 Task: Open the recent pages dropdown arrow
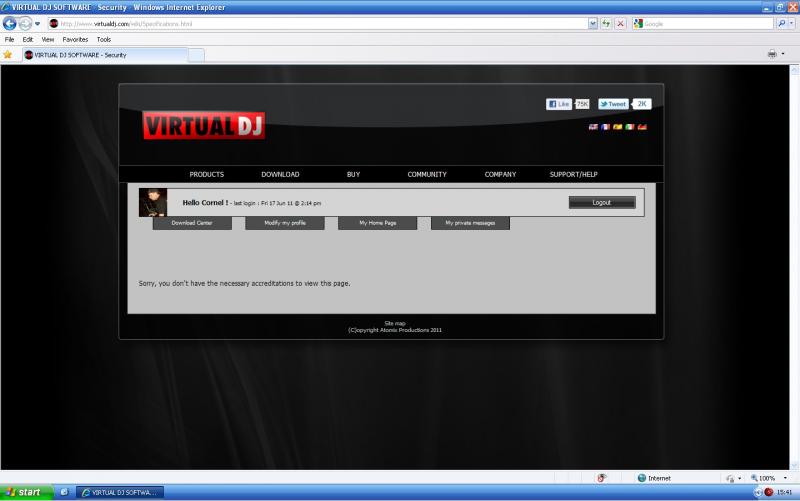point(37,23)
